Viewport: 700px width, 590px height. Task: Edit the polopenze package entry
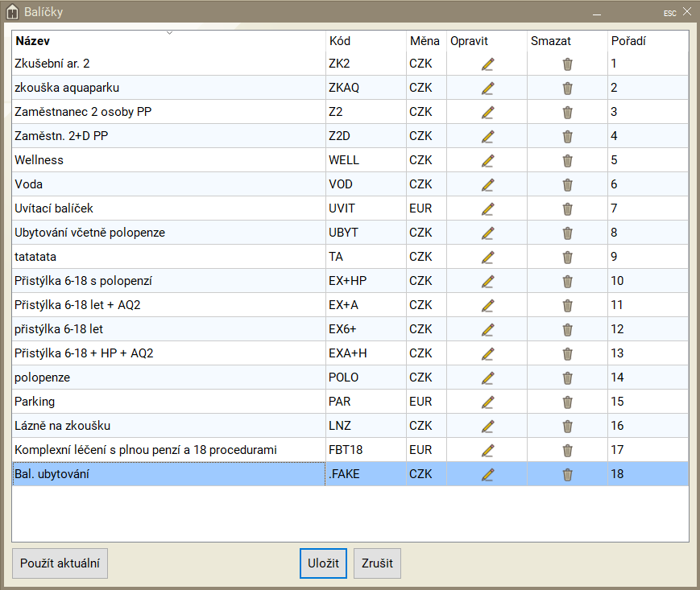tap(487, 378)
